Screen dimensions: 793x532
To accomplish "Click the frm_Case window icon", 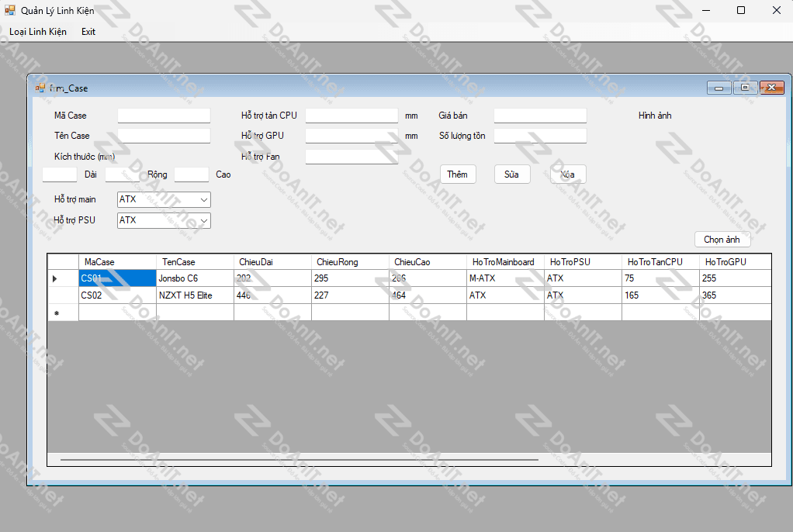I will [40, 88].
